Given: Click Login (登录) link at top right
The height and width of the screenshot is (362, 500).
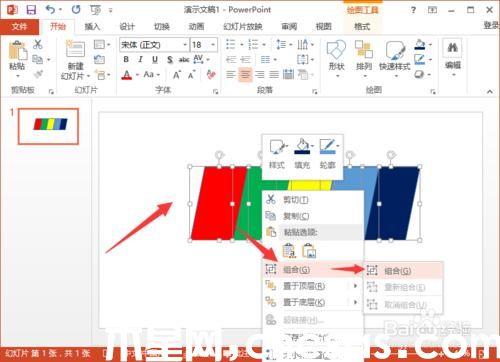Looking at the screenshot, I should coord(492,25).
